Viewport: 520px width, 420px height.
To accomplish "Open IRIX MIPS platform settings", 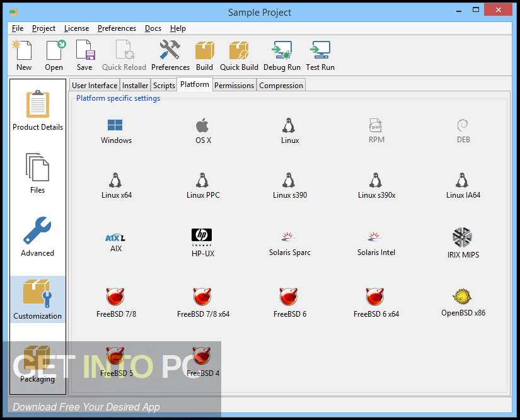I will click(x=463, y=243).
